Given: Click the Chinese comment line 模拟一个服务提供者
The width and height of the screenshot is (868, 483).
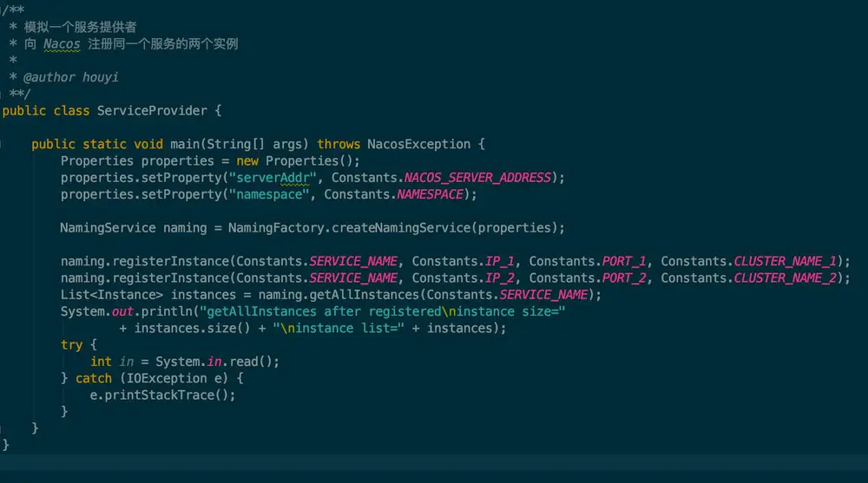Looking at the screenshot, I should pos(80,27).
